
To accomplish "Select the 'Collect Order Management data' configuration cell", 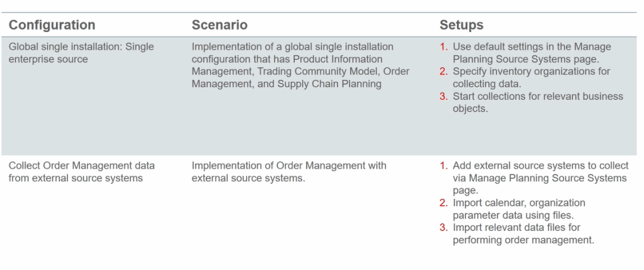I will pos(81,172).
